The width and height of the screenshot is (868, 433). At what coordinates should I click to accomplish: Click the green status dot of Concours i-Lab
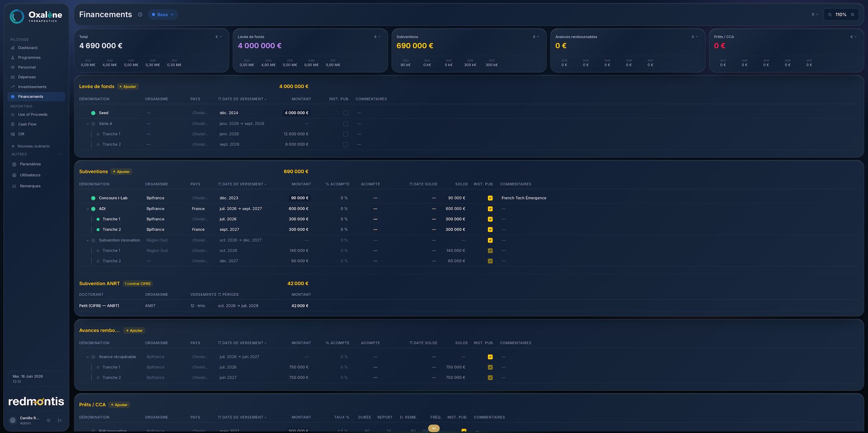(x=93, y=198)
